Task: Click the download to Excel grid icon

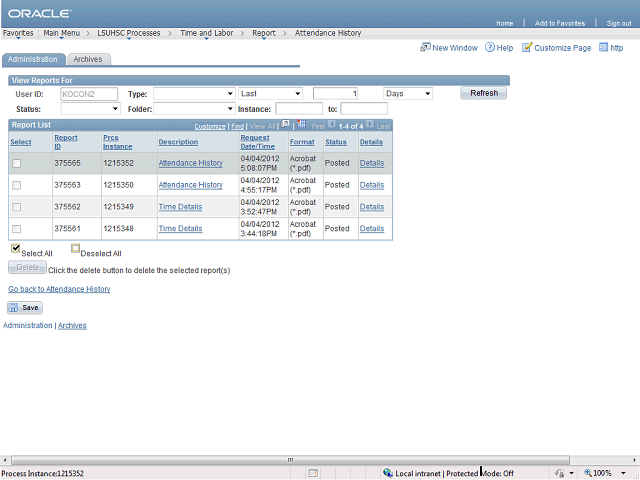Action: click(301, 124)
